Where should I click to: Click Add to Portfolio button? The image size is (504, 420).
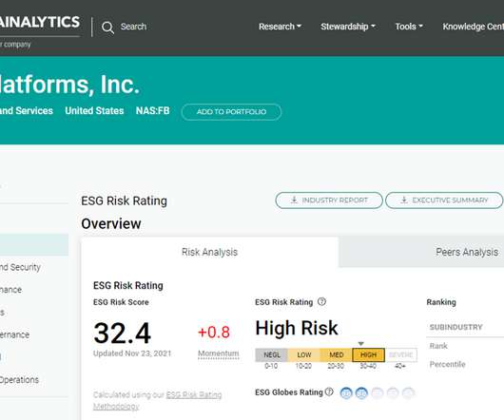point(231,112)
